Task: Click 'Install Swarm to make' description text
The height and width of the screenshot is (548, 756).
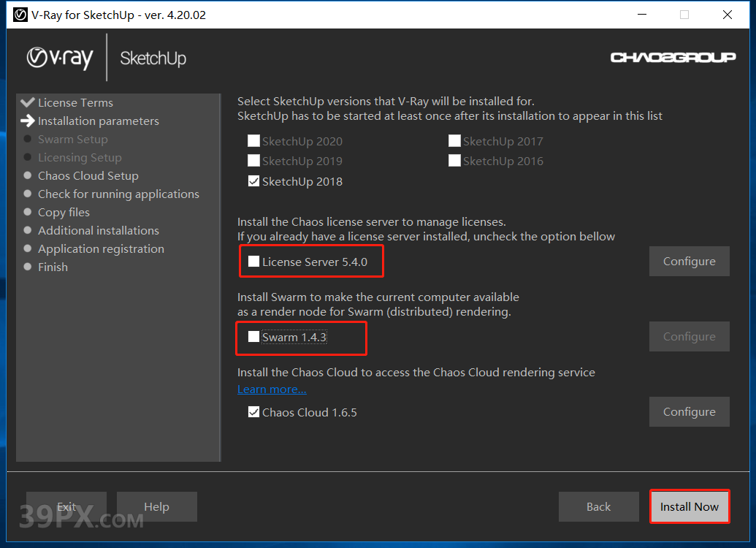Action: (378, 305)
